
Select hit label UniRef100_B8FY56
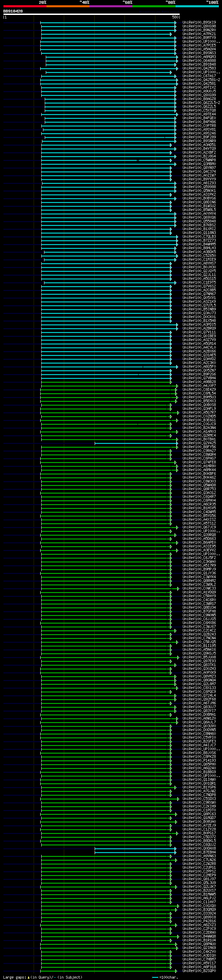click(199, 447)
